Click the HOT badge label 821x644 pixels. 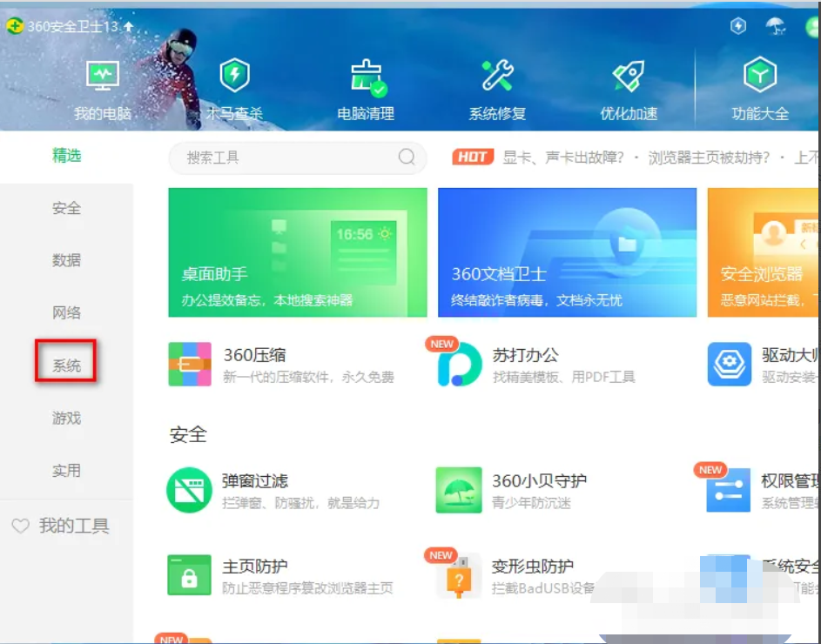click(x=473, y=157)
